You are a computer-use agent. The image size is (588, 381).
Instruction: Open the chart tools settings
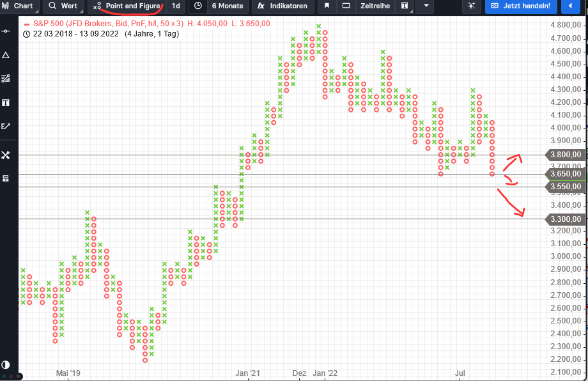pyautogui.click(x=6, y=154)
